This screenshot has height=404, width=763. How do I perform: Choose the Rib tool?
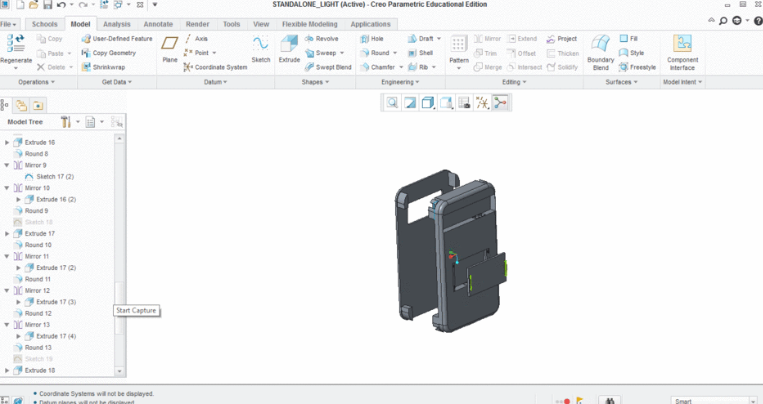(419, 67)
